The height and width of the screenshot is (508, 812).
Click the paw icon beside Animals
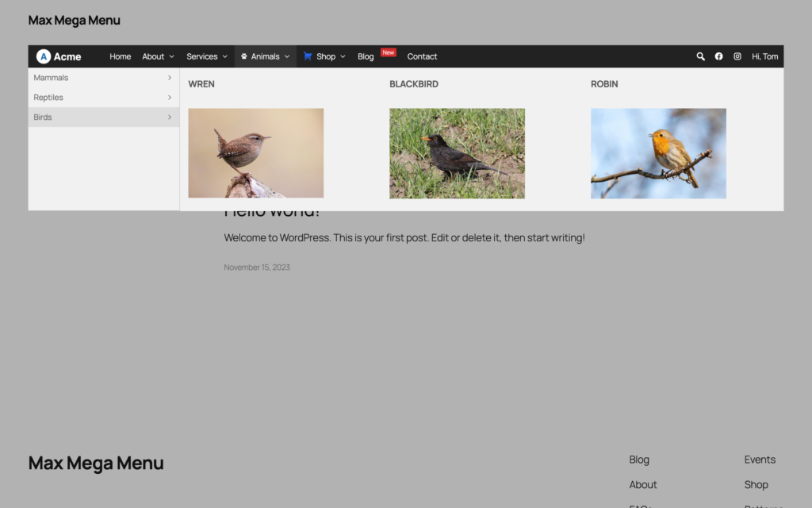244,56
